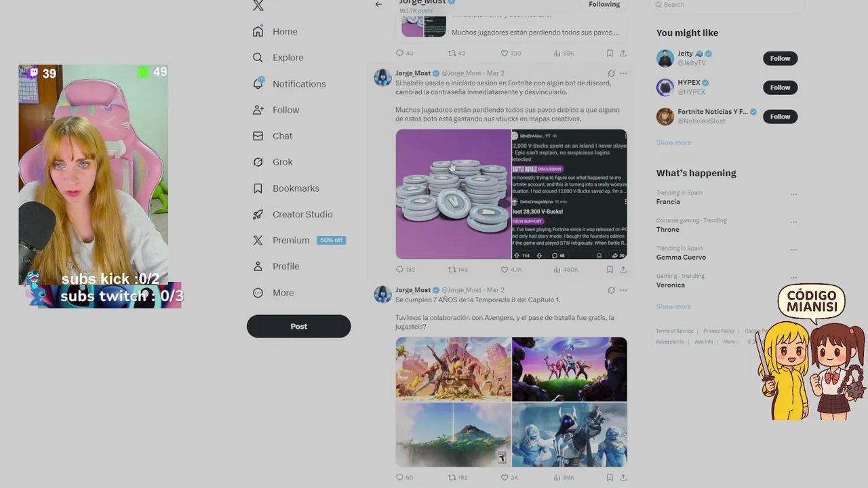
Task: Click the Grok icon
Action: click(258, 162)
